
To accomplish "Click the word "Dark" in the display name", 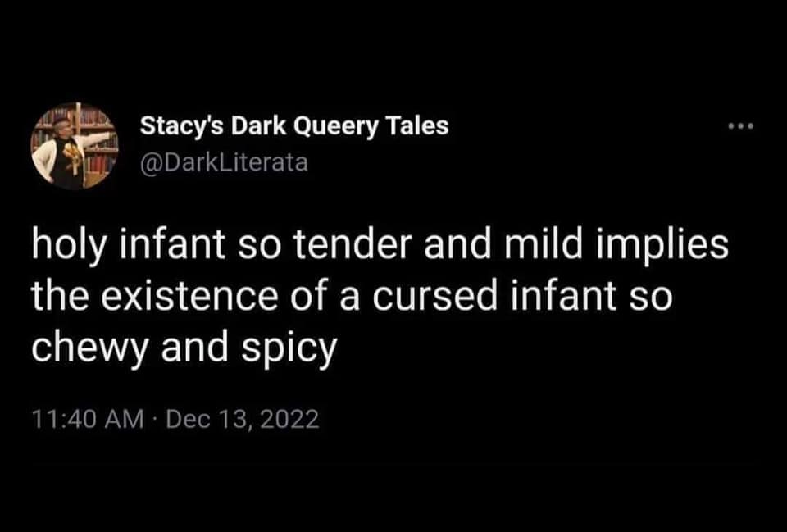I will [x=257, y=126].
